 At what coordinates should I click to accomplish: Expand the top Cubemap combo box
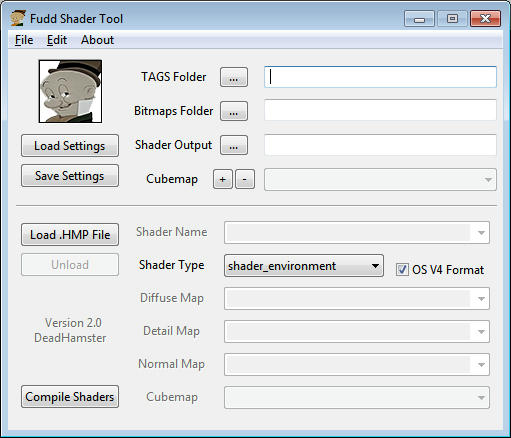[x=380, y=180]
